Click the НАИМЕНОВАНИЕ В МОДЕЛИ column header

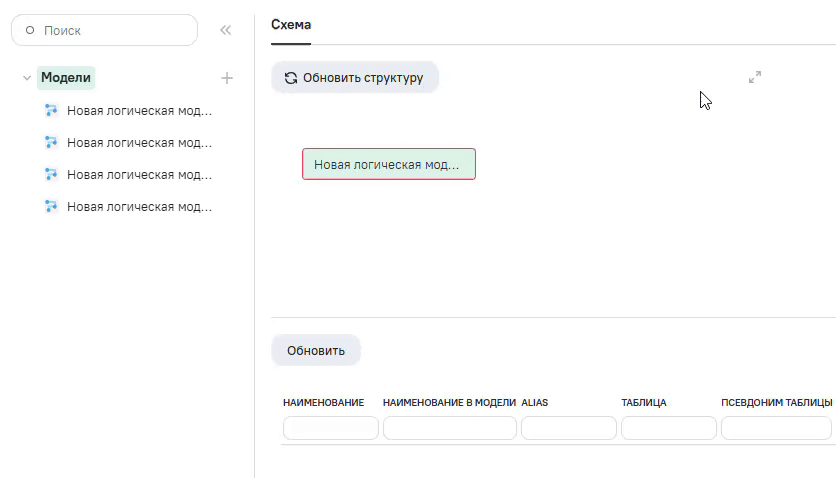[449, 403]
